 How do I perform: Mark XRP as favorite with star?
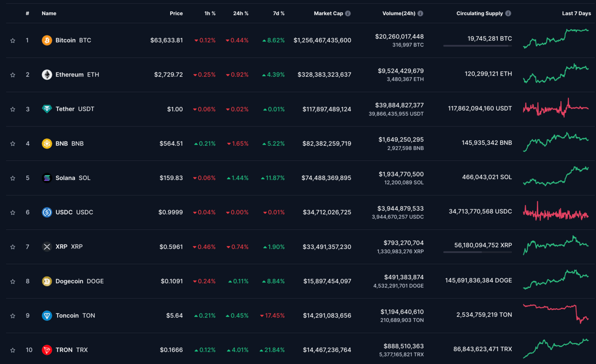point(13,247)
